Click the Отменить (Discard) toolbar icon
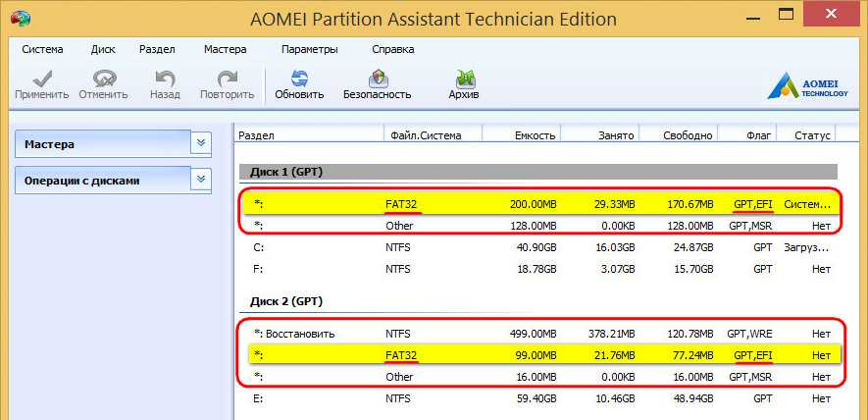 click(104, 79)
